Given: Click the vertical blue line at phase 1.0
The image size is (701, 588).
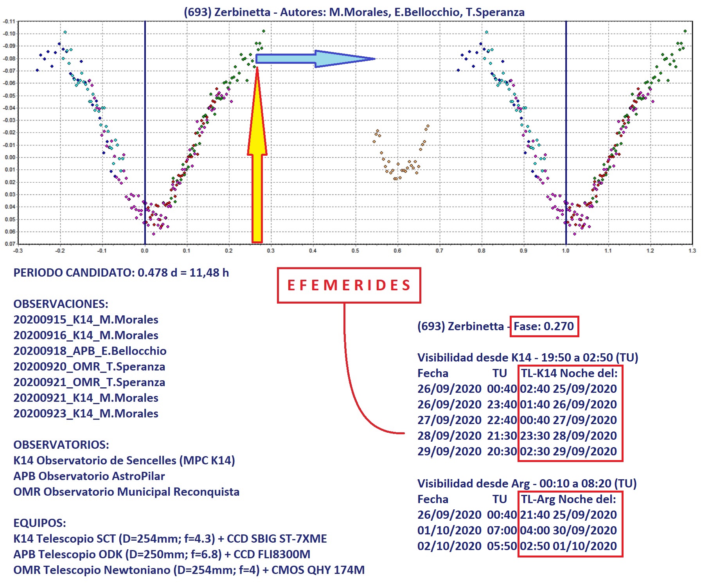Looking at the screenshot, I should point(566,117).
